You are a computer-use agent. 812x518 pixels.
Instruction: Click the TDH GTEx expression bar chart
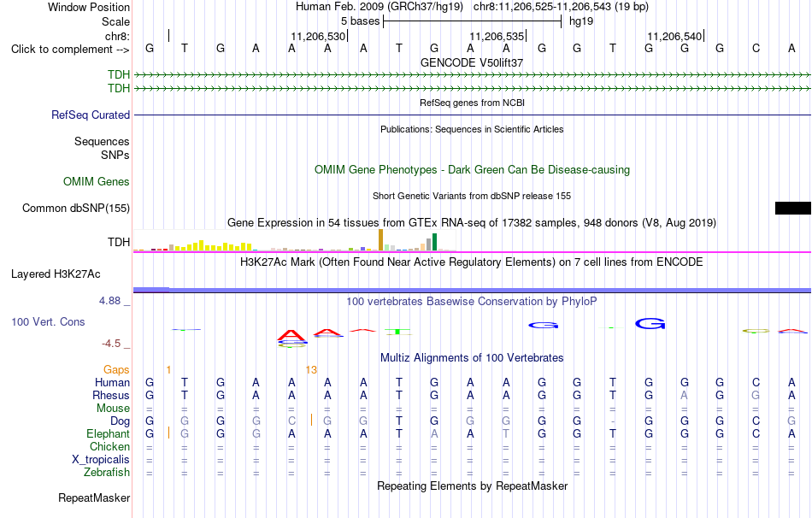[x=295, y=240]
